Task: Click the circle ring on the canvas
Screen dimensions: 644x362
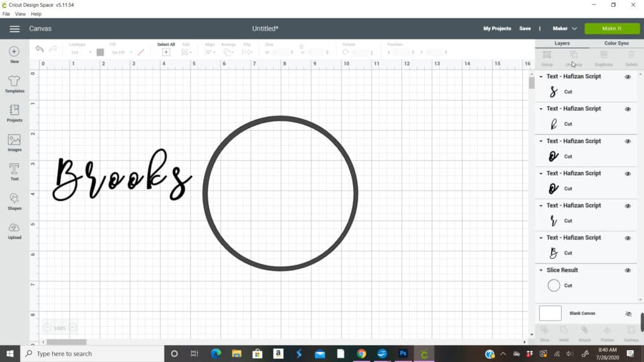Action: (280, 119)
